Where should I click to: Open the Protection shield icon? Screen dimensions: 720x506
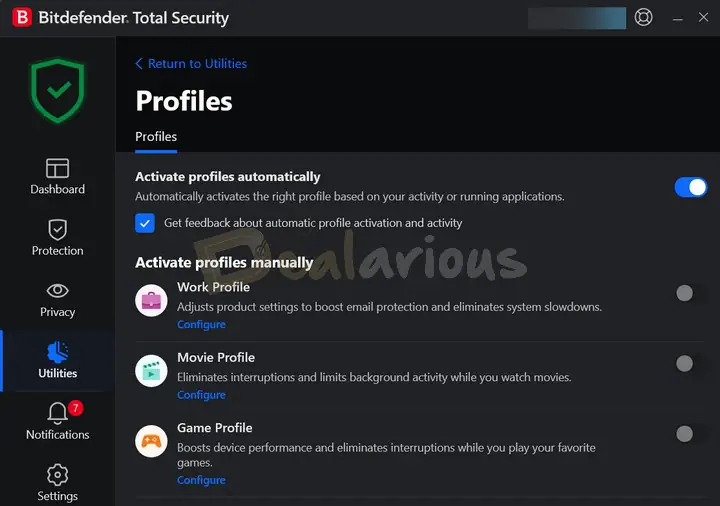pos(57,230)
